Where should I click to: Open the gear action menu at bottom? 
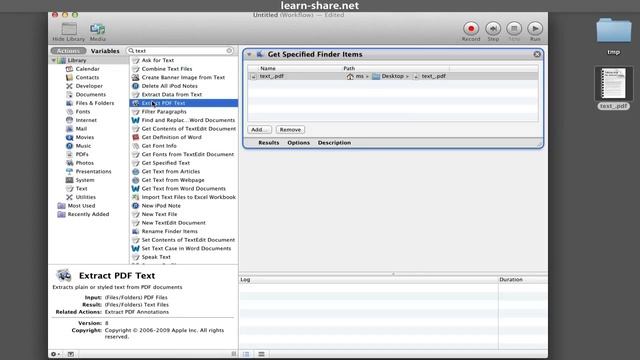55,354
